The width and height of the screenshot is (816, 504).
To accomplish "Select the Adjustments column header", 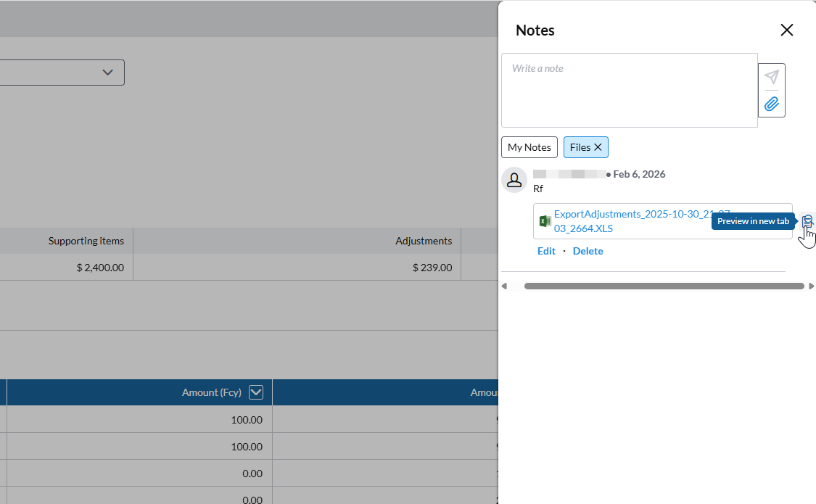I will pyautogui.click(x=423, y=241).
